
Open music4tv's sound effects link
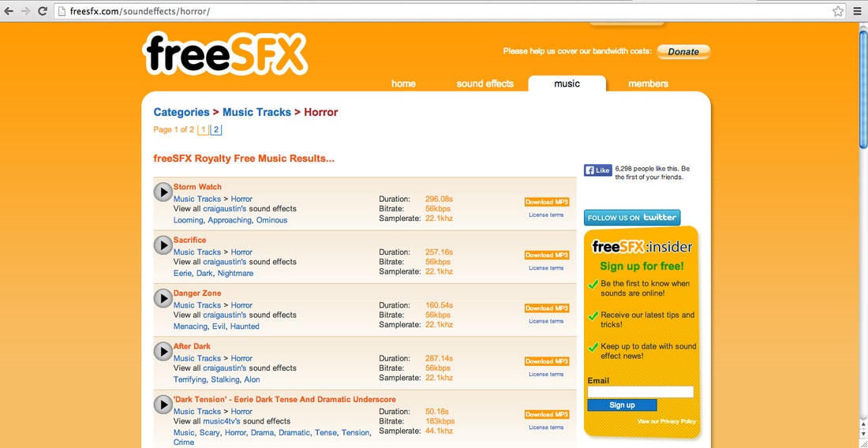tap(222, 421)
